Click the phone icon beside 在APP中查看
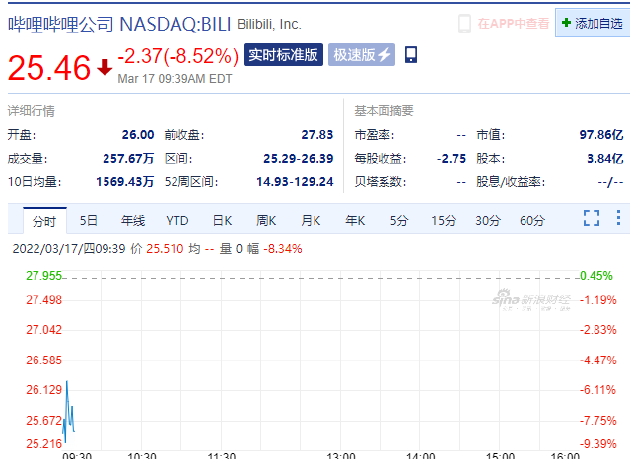The width and height of the screenshot is (630, 459). point(464,24)
